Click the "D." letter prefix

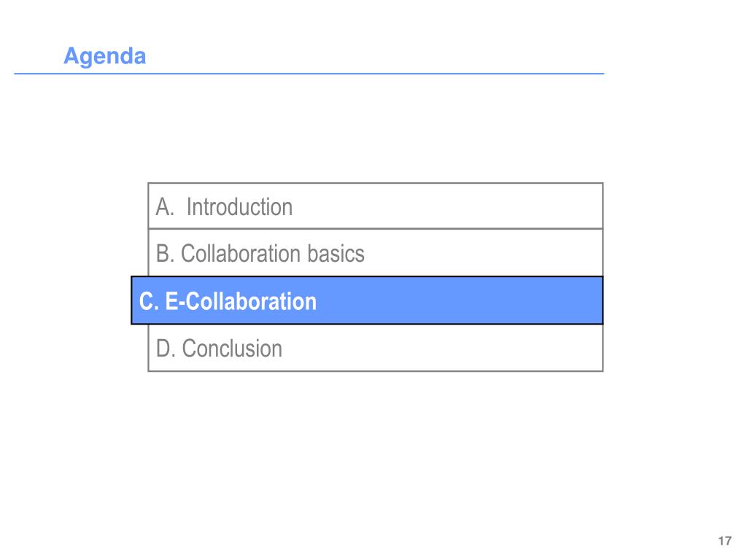(166, 349)
